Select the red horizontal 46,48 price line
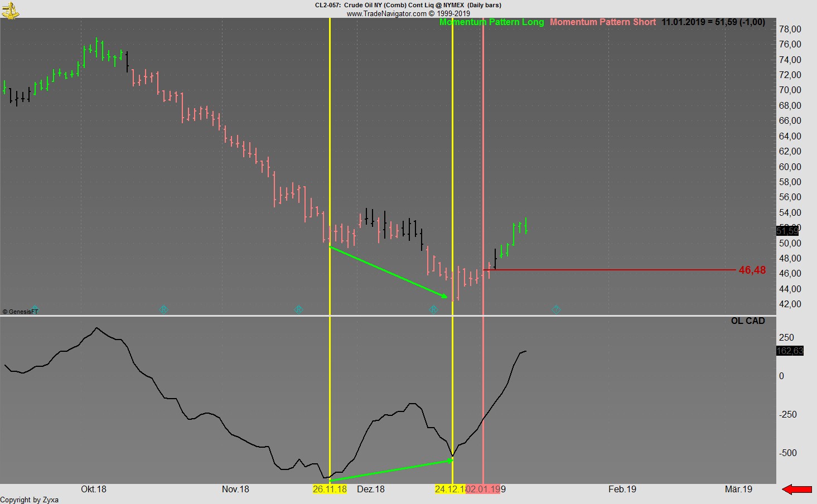817x504 pixels. click(x=610, y=270)
